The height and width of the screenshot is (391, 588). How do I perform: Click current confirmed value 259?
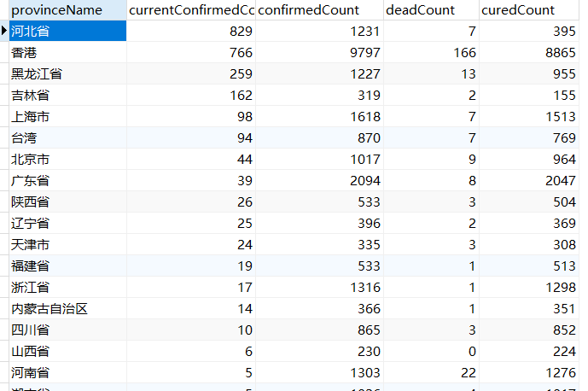click(191, 73)
